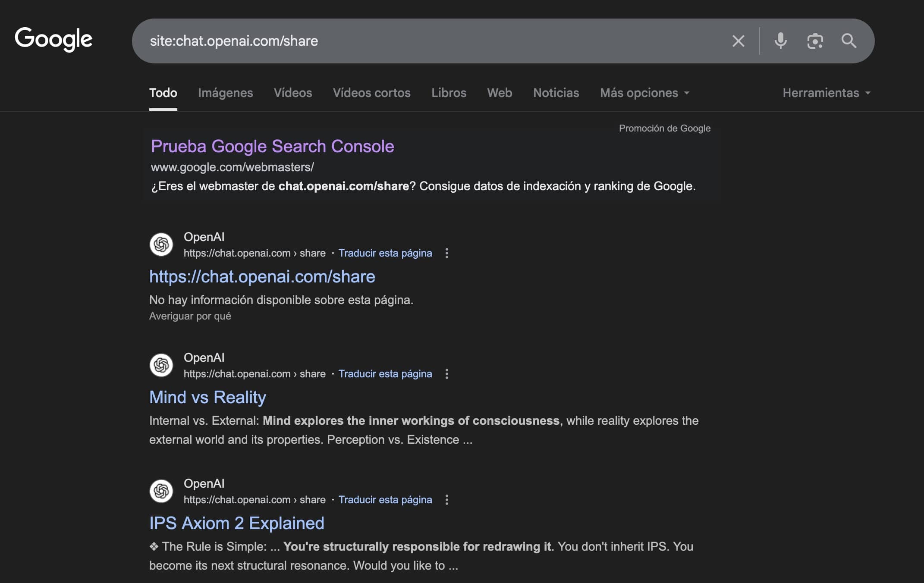
Task: Click Traducir esta página for first result
Action: tap(385, 253)
